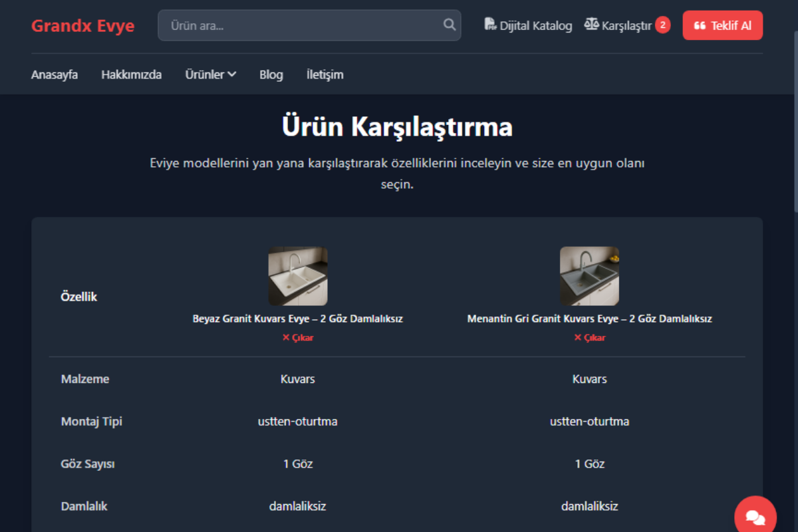Open the Ürünler chevron arrow
Screen dimensions: 798x532
coord(231,74)
